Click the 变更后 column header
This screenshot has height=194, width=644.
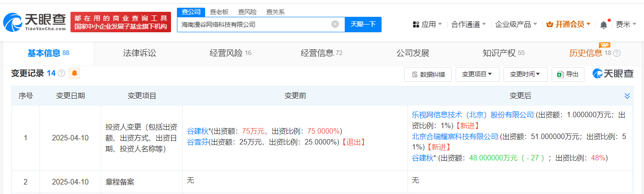(520, 96)
